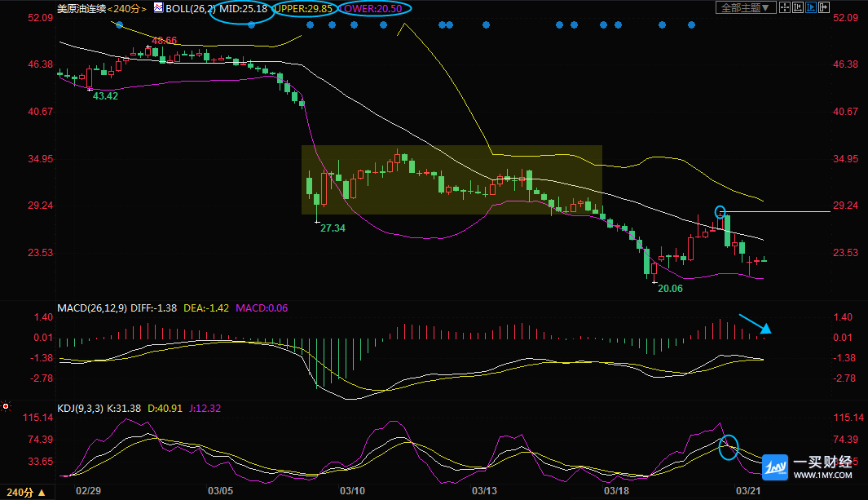This screenshot has height=500, width=868.
Task: Click left KDJ axis value 115.14
Action: click(38, 418)
